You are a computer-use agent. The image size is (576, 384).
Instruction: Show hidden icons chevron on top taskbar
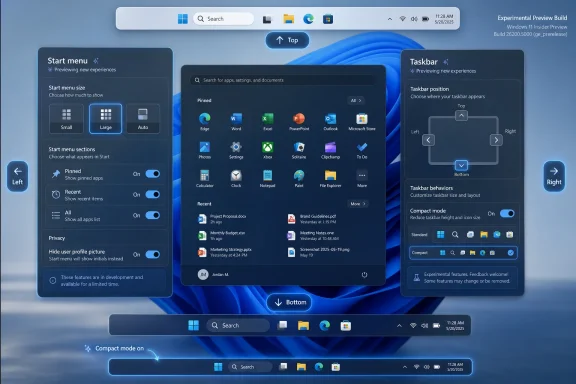coord(390,19)
